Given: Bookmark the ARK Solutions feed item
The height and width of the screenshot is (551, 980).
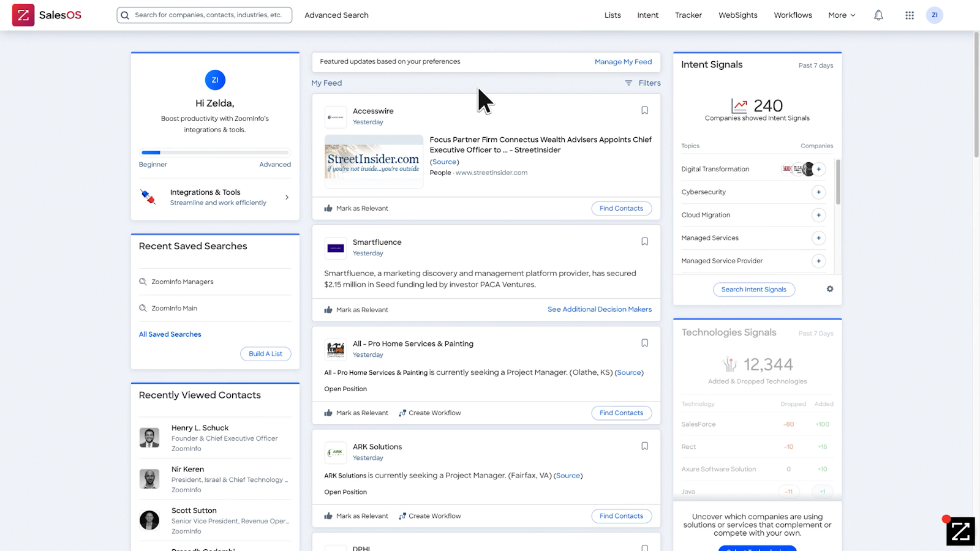Looking at the screenshot, I should click(644, 446).
